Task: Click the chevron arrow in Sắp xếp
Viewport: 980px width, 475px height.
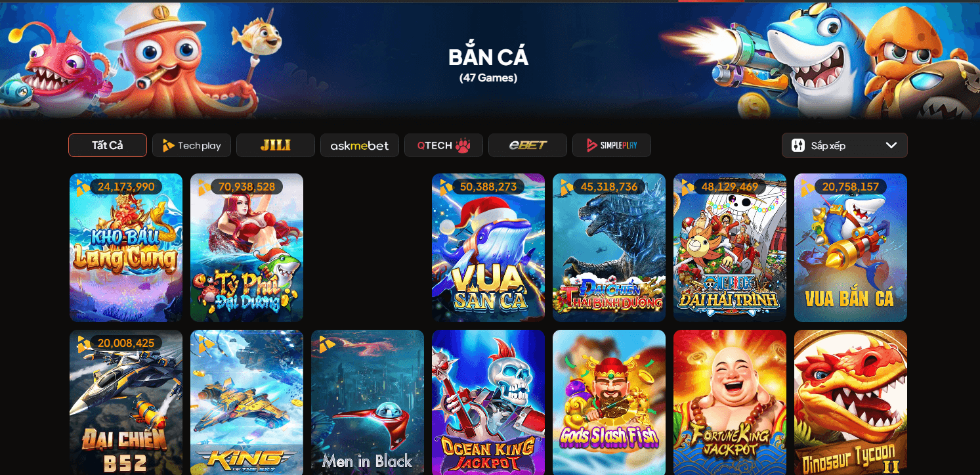Action: (x=891, y=145)
